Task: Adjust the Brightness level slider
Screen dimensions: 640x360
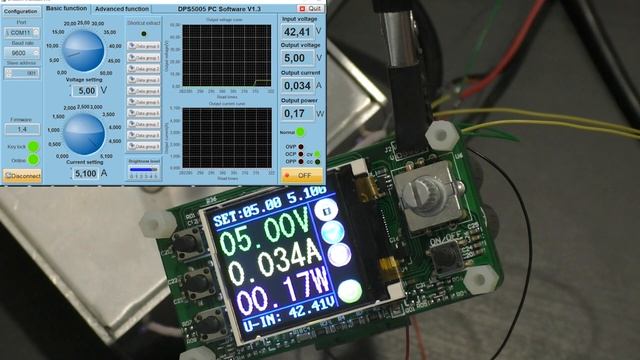Action: point(144,169)
